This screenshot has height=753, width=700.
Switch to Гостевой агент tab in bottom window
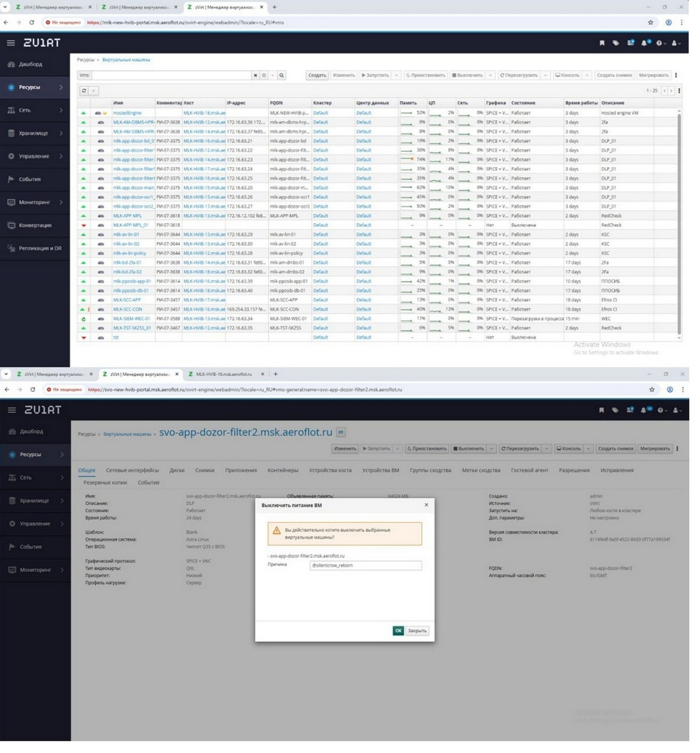529,471
